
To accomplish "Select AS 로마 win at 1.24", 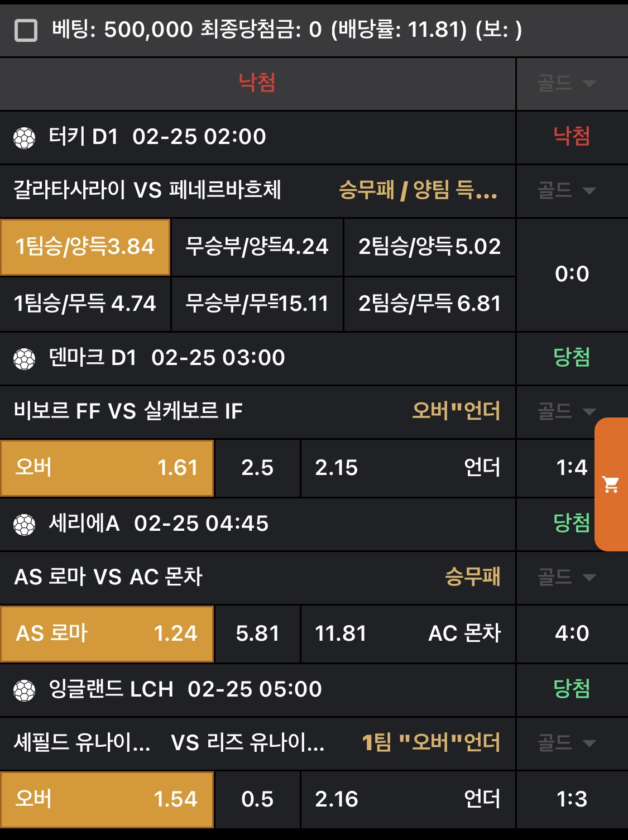I will (107, 633).
